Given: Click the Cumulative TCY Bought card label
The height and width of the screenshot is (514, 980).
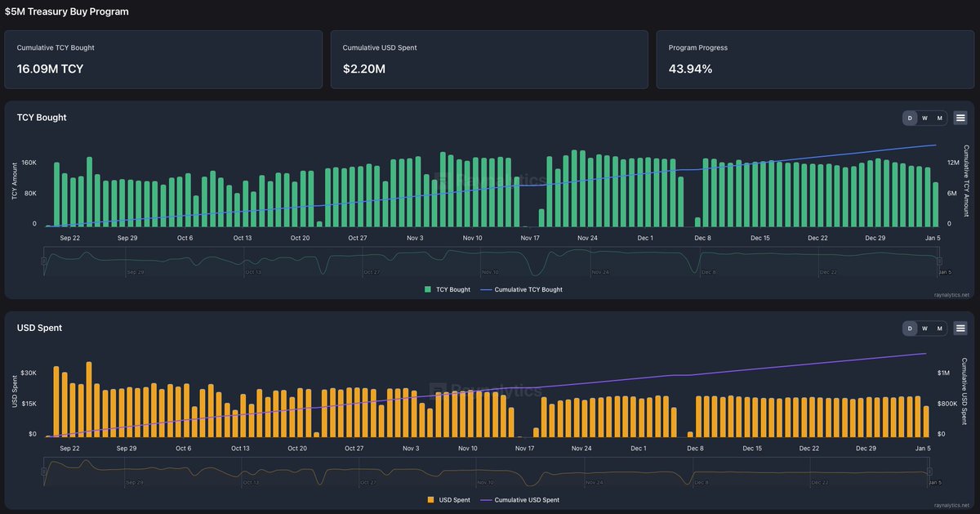Looking at the screenshot, I should 56,47.
